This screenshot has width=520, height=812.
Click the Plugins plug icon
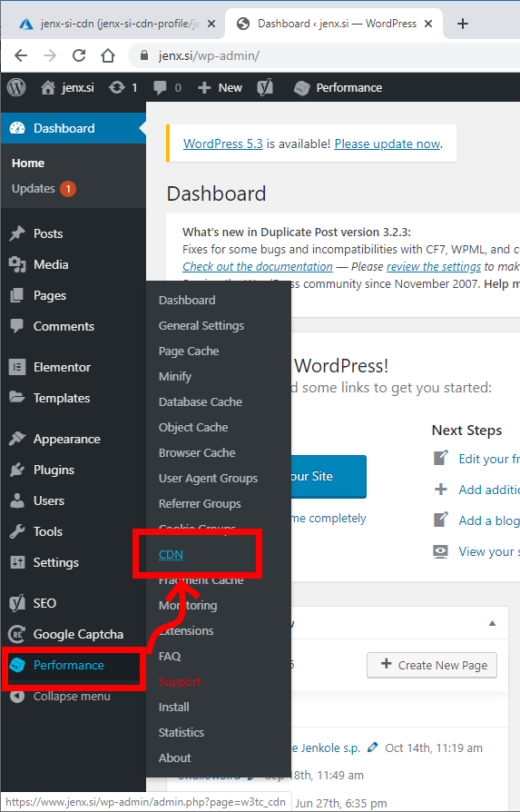[x=17, y=470]
